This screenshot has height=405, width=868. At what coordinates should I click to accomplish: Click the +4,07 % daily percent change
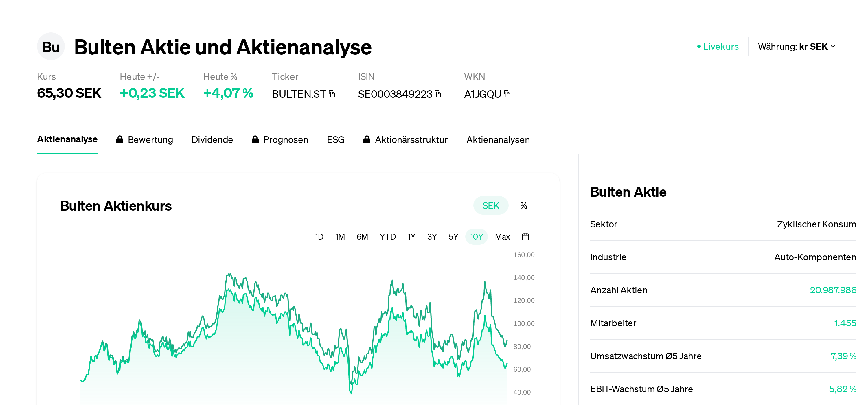click(228, 93)
